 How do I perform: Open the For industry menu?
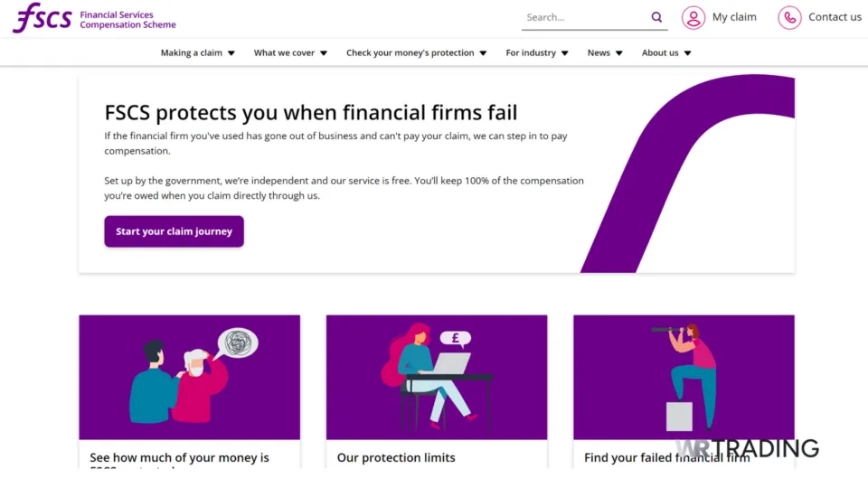[537, 52]
